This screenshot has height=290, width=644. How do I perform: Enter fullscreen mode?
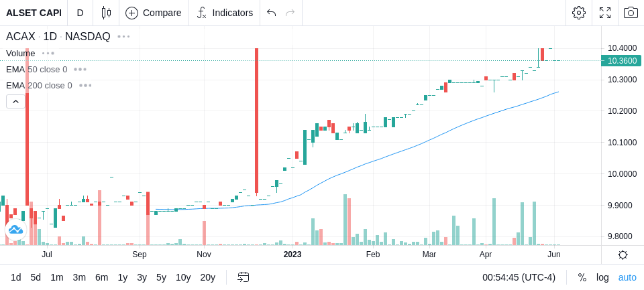pos(605,13)
